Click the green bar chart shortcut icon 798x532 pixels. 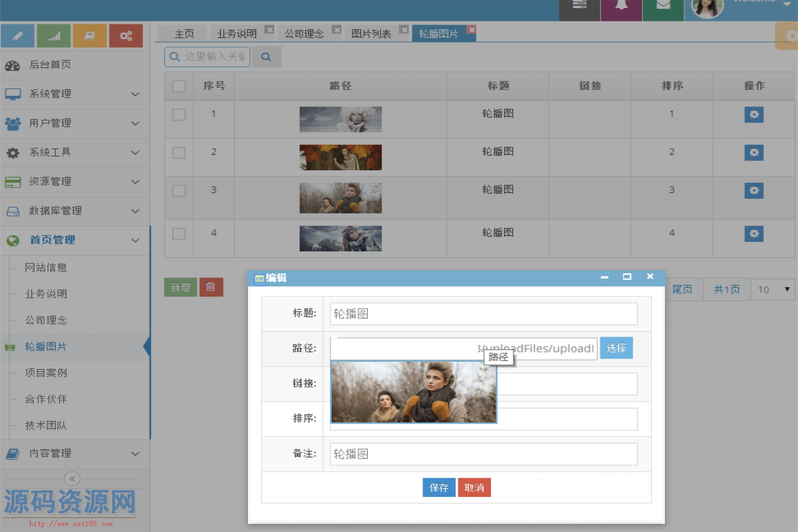pos(54,36)
